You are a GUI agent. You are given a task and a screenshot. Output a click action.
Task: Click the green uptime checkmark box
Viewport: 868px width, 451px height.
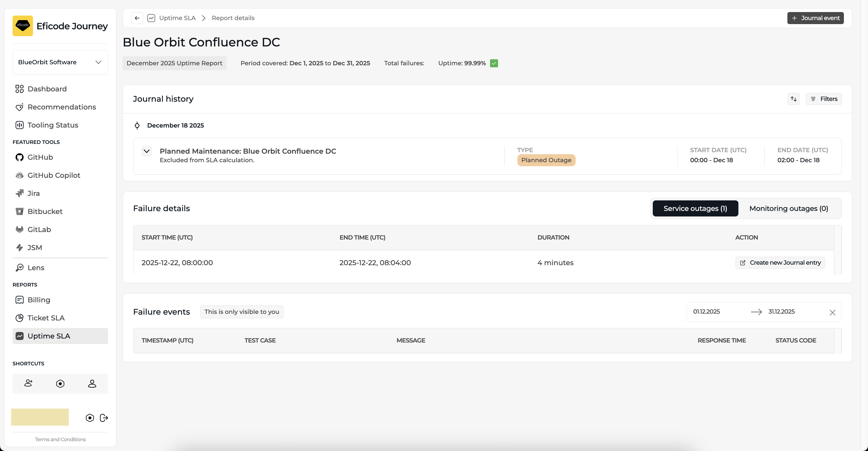(x=494, y=63)
